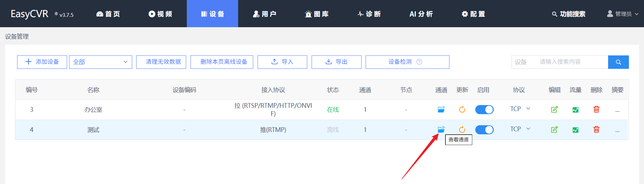The height and width of the screenshot is (184, 644).
Task: Open the 图库 tab
Action: pos(317,14)
